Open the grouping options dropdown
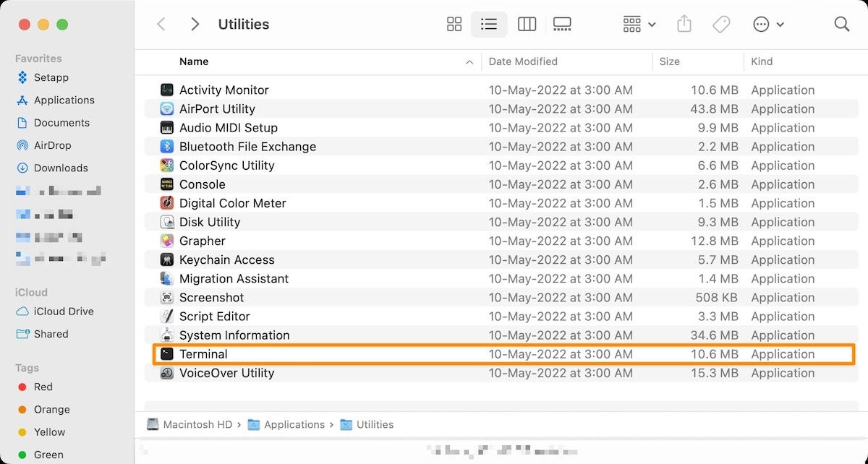868x464 pixels. pyautogui.click(x=637, y=24)
